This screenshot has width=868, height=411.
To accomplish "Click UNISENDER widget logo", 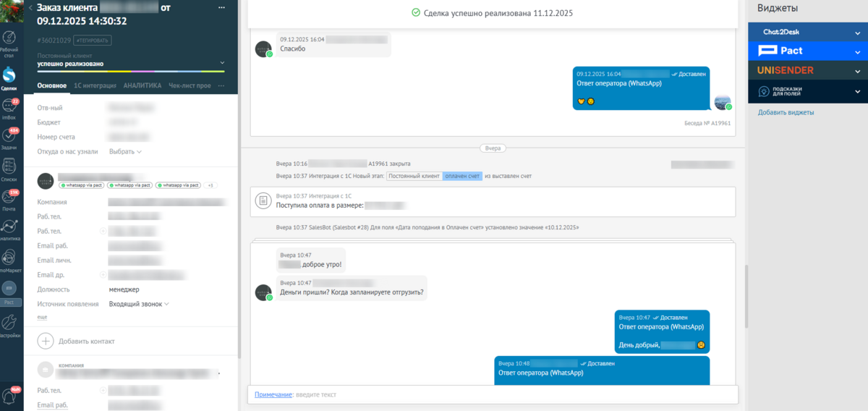I will pyautogui.click(x=786, y=70).
